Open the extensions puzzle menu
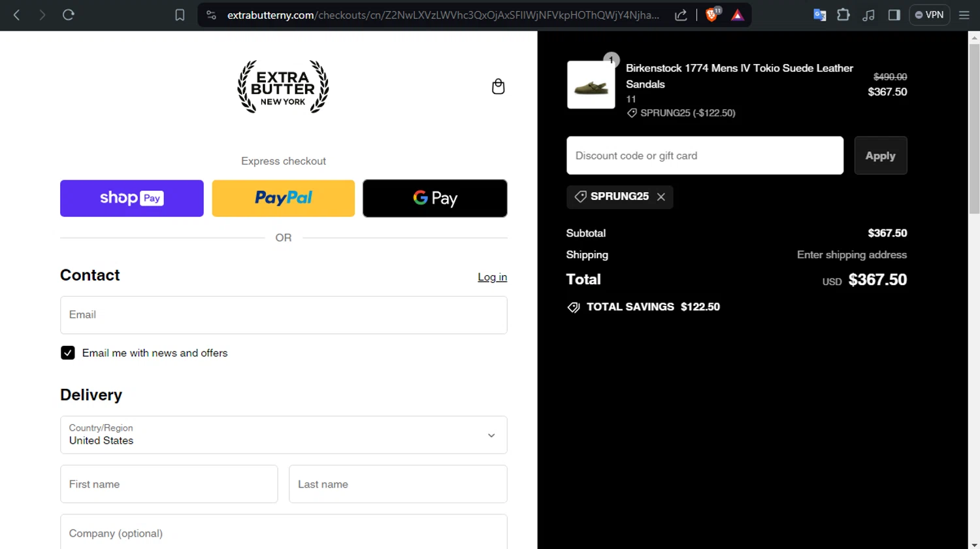 [x=843, y=14]
